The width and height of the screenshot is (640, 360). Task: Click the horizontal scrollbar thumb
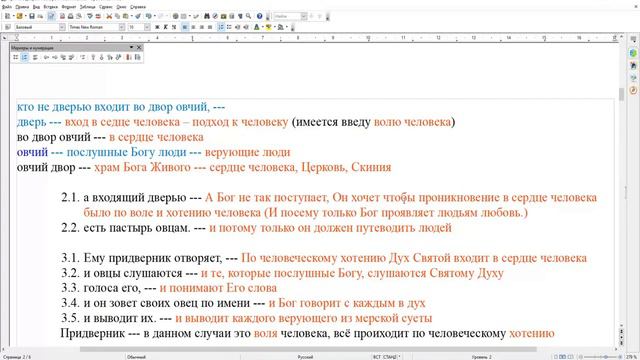pyautogui.click(x=308, y=349)
